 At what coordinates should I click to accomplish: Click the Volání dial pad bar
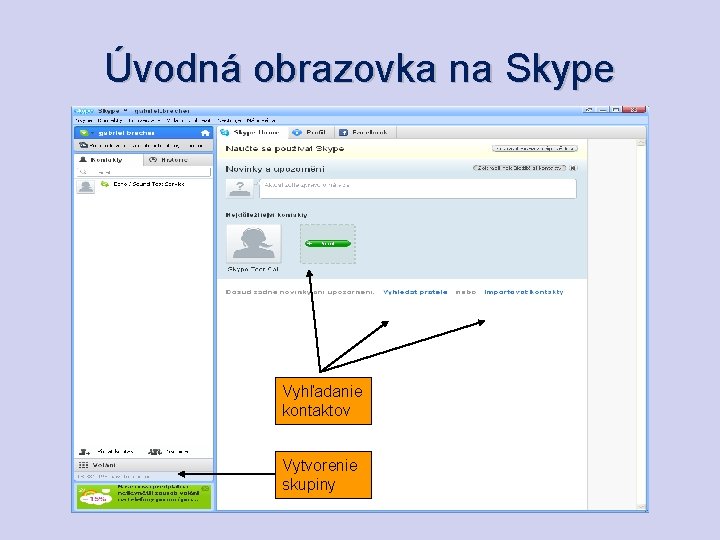click(144, 465)
